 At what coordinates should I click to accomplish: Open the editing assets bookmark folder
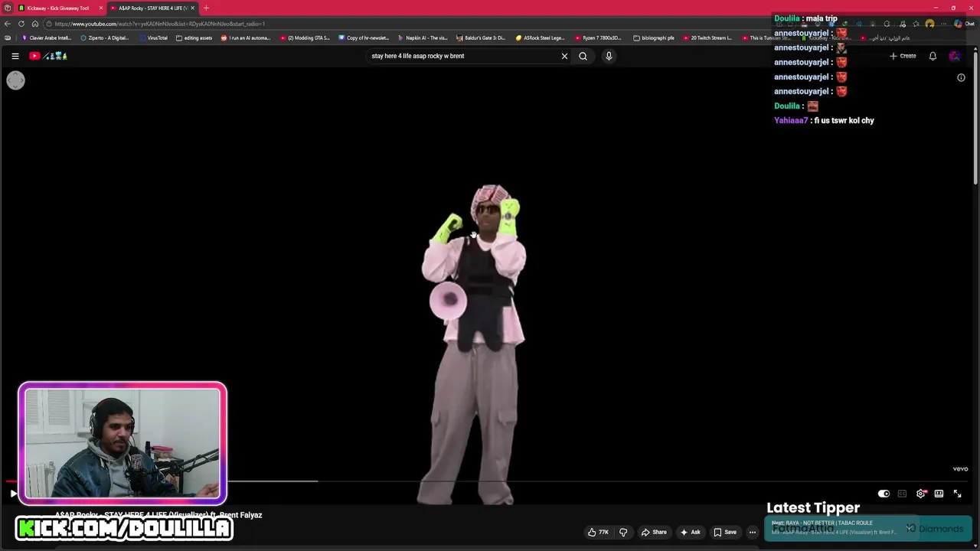click(194, 37)
